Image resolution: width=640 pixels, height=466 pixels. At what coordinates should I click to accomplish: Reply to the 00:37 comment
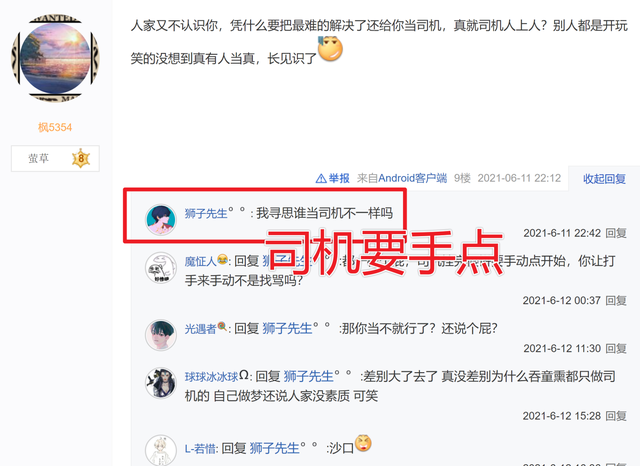click(x=616, y=301)
